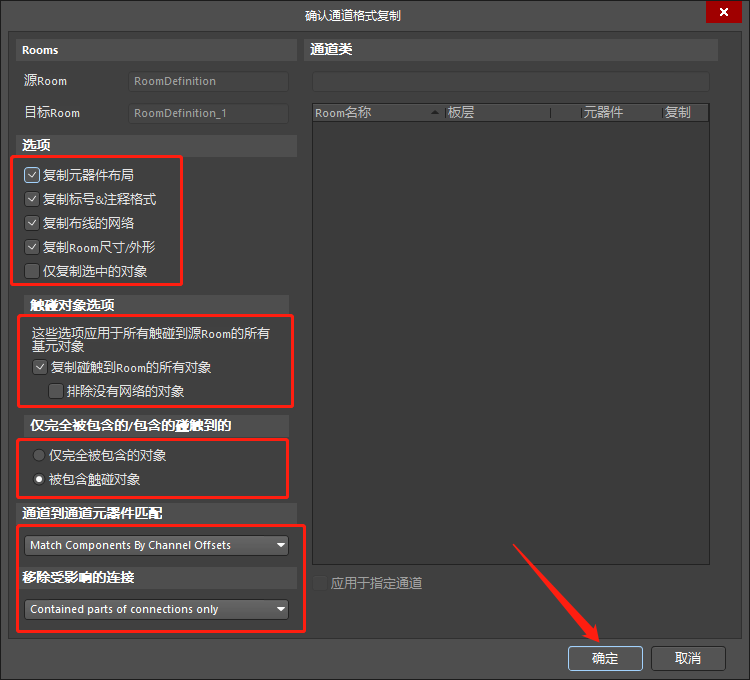Uncheck 复制标号&注释格式 option

pos(32,199)
